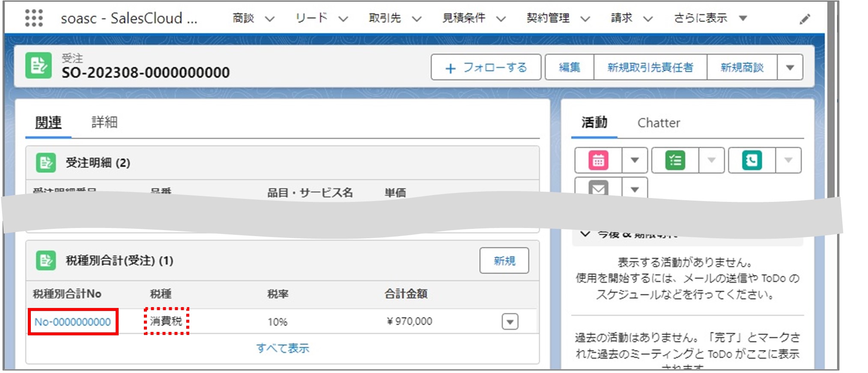Click the 新規商談 button
The image size is (868, 373).
(x=742, y=67)
